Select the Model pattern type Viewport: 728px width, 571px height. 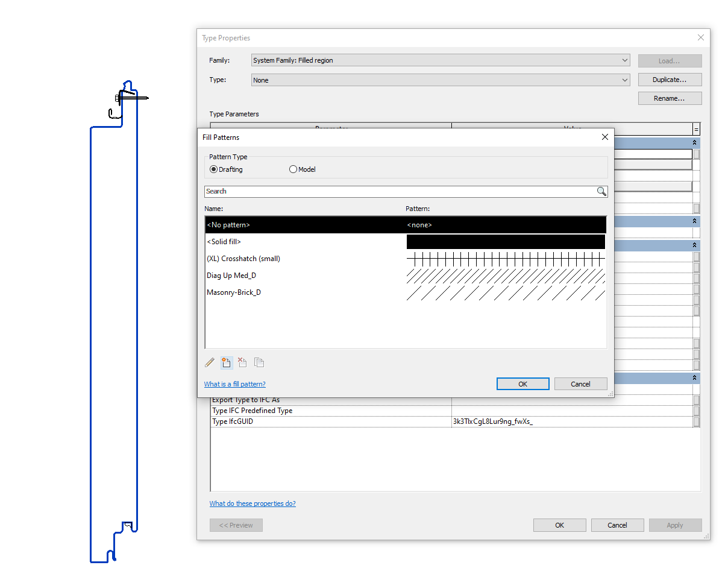[303, 169]
